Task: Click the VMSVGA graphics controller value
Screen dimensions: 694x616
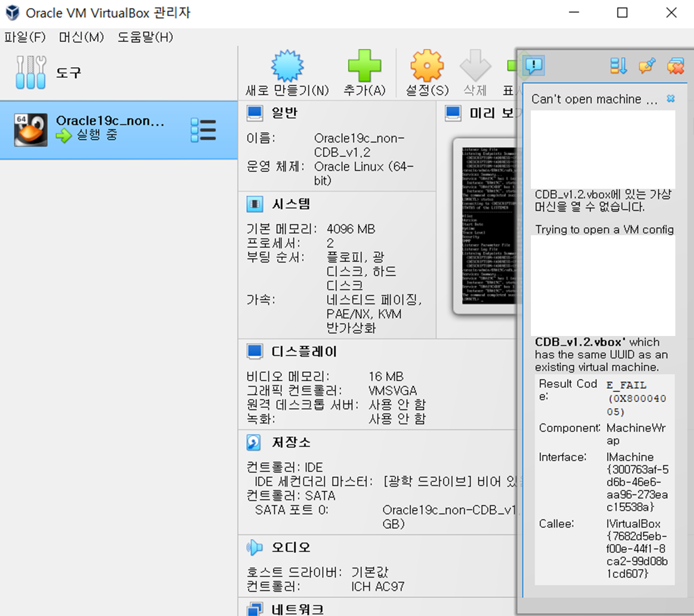Action: coord(393,390)
